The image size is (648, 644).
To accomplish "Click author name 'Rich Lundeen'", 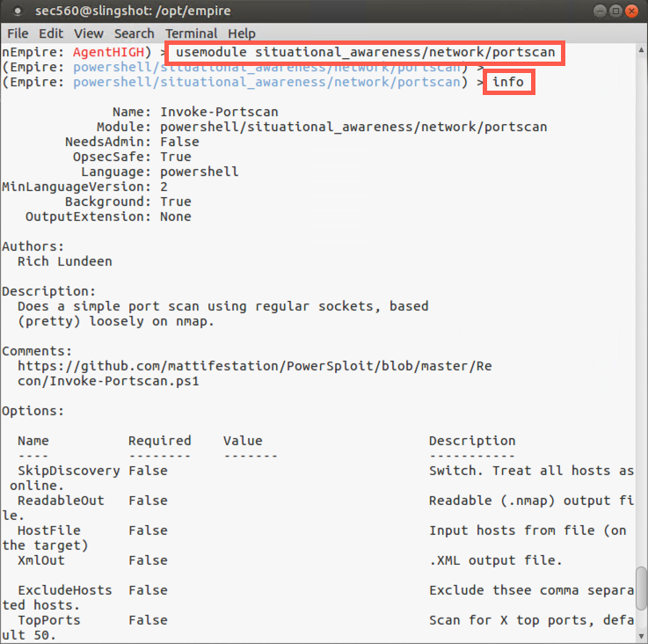I will coord(65,261).
